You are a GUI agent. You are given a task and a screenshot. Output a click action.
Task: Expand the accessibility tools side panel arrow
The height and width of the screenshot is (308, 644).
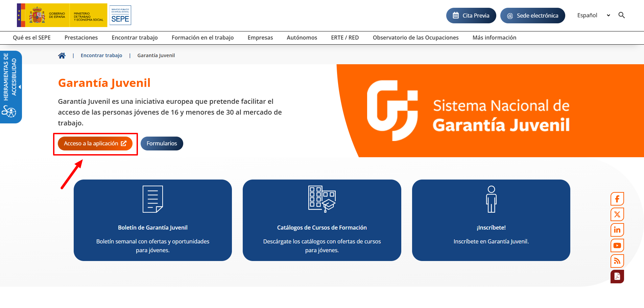(x=20, y=87)
